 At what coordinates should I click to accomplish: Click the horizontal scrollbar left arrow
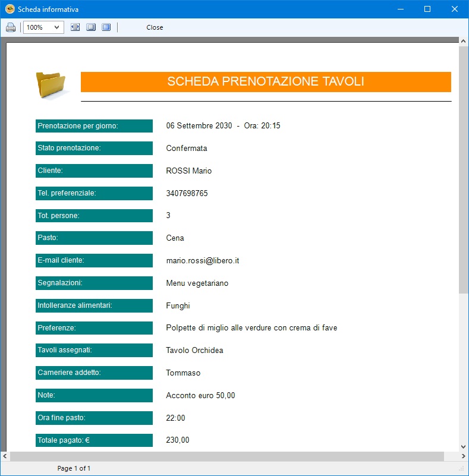5,456
